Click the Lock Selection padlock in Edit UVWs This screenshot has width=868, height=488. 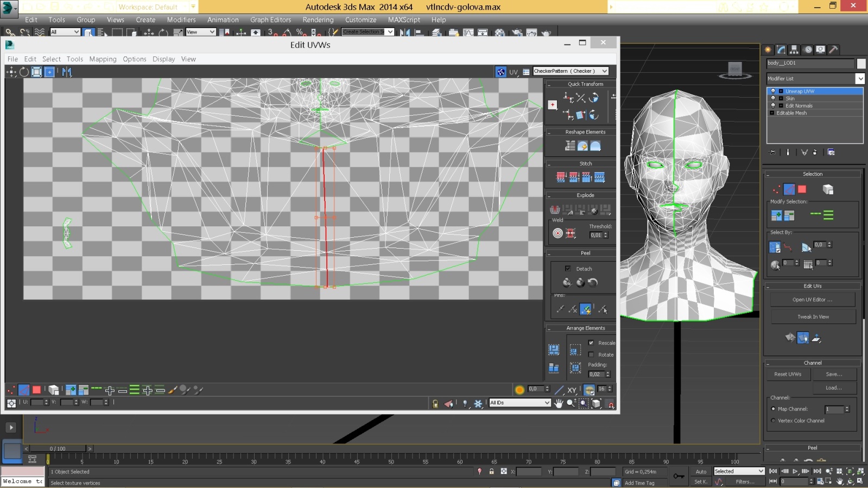[x=435, y=403]
